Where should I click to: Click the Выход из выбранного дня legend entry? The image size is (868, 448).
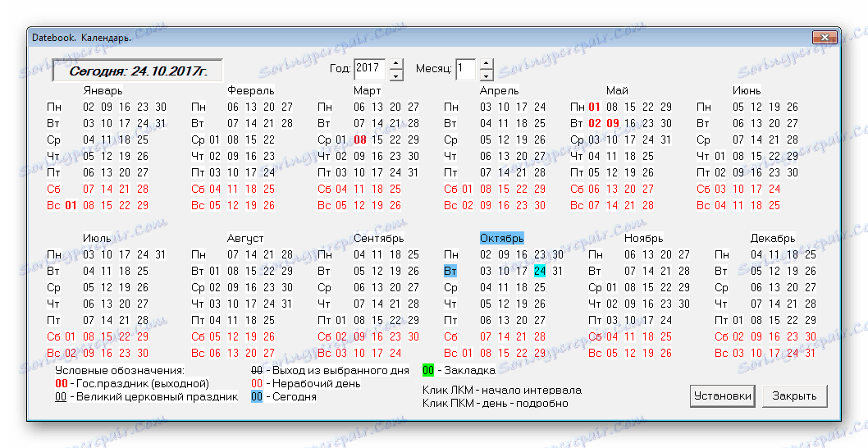point(330,370)
